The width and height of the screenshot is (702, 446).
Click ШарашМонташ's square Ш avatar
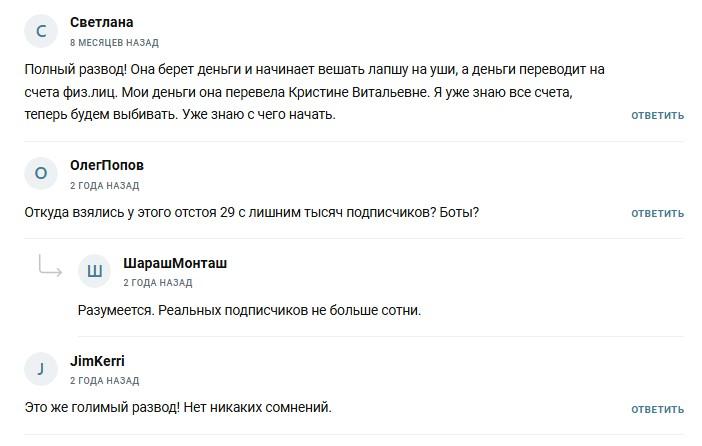pyautogui.click(x=95, y=271)
